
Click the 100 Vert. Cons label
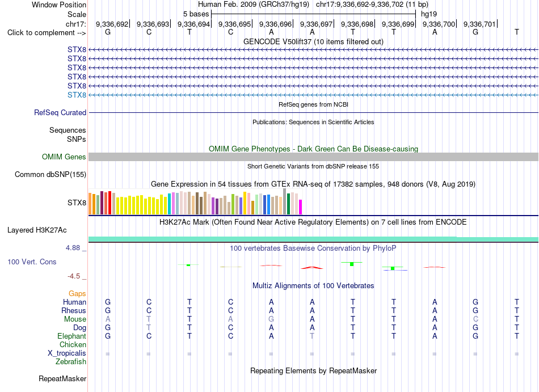[x=32, y=262]
